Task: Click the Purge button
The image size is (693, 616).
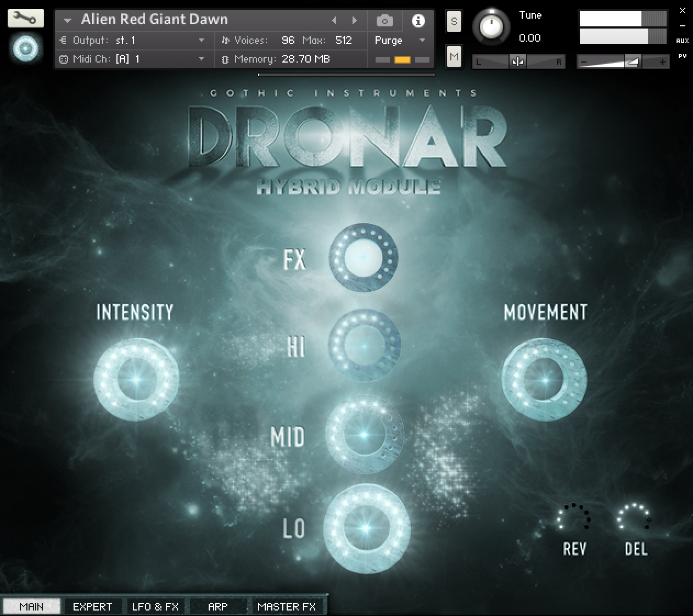Action: pos(388,40)
